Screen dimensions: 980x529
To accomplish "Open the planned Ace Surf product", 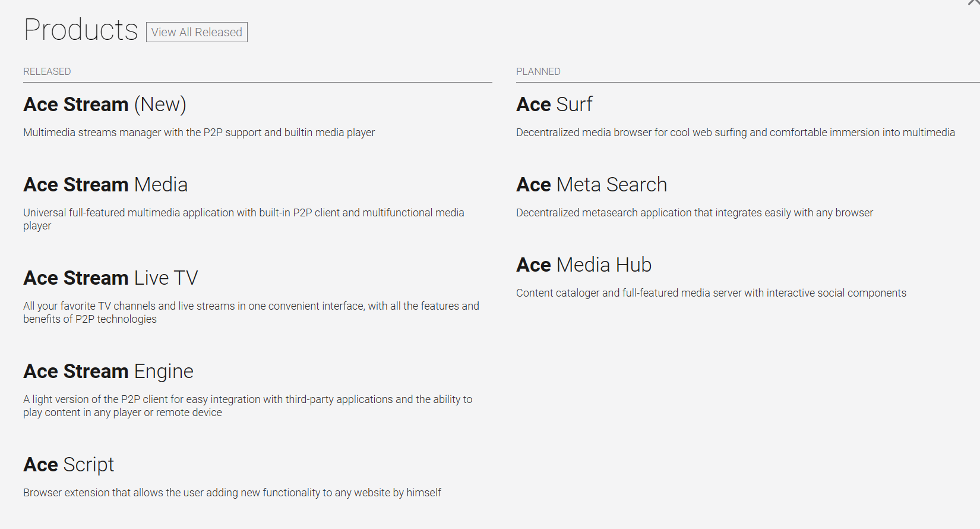I will pos(554,105).
